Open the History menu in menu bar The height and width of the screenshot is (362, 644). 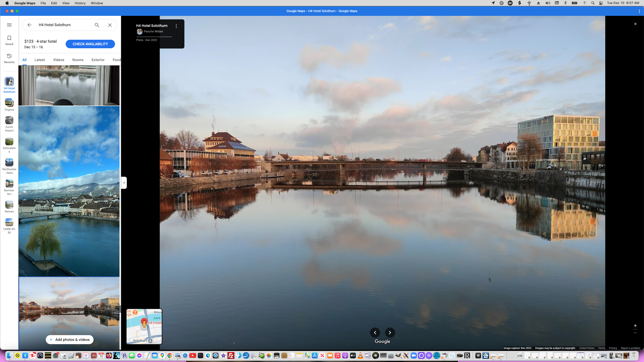[80, 3]
